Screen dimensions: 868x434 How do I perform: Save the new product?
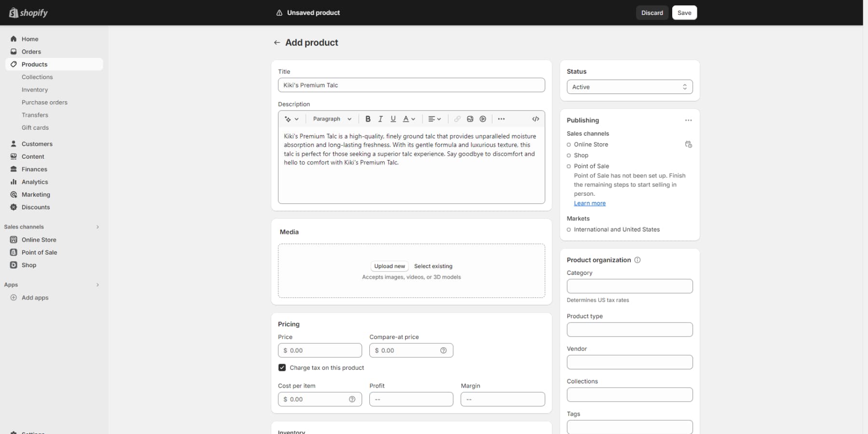[x=684, y=13]
